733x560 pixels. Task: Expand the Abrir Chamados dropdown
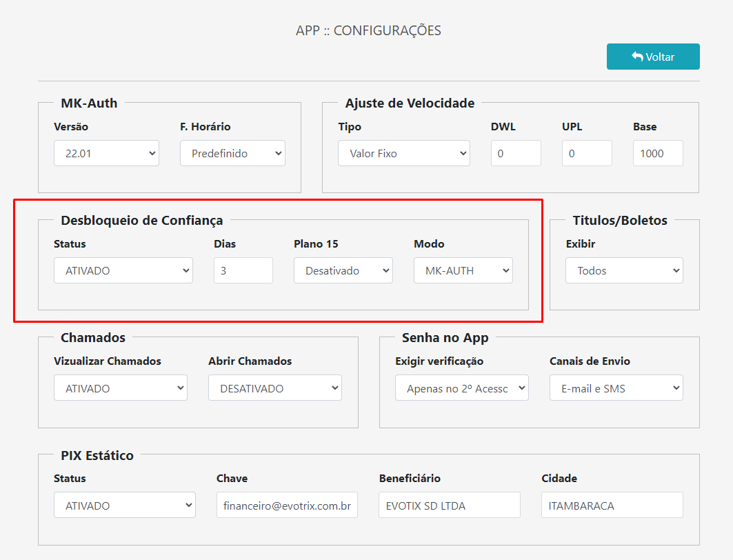[274, 388]
